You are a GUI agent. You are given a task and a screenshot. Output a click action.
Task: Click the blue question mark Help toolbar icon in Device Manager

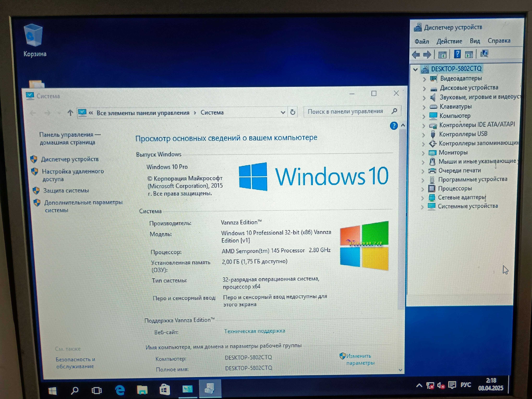457,54
